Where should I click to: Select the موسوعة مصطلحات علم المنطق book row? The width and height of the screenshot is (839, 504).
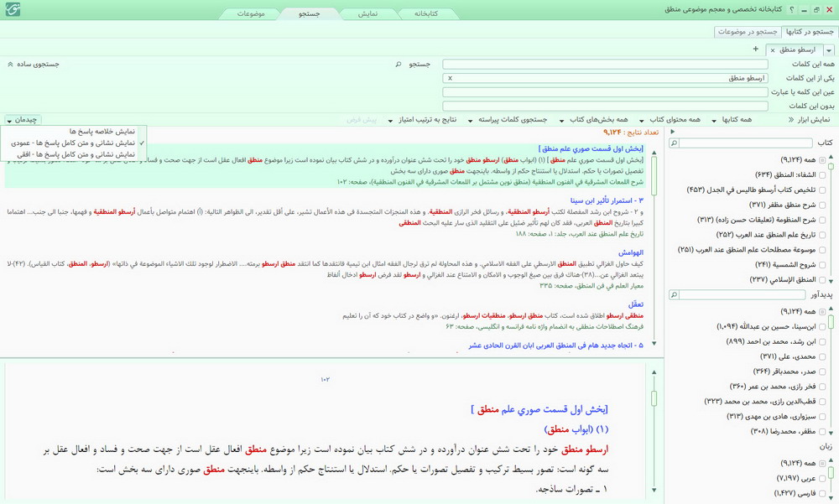[x=751, y=250]
